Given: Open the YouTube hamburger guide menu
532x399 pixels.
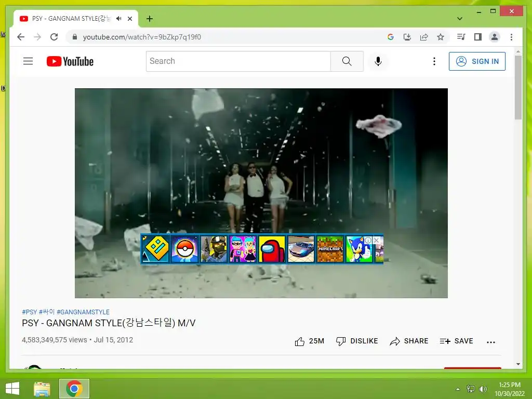Looking at the screenshot, I should tap(28, 61).
